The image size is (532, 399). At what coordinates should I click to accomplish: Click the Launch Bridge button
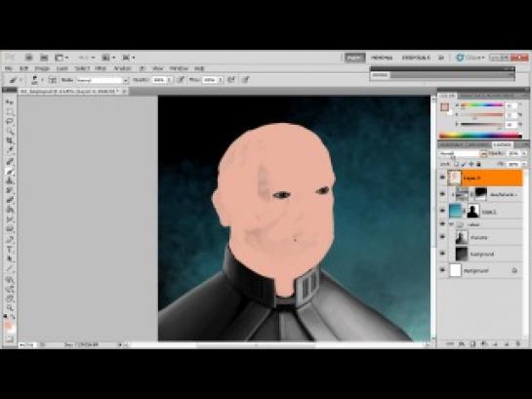(29, 58)
